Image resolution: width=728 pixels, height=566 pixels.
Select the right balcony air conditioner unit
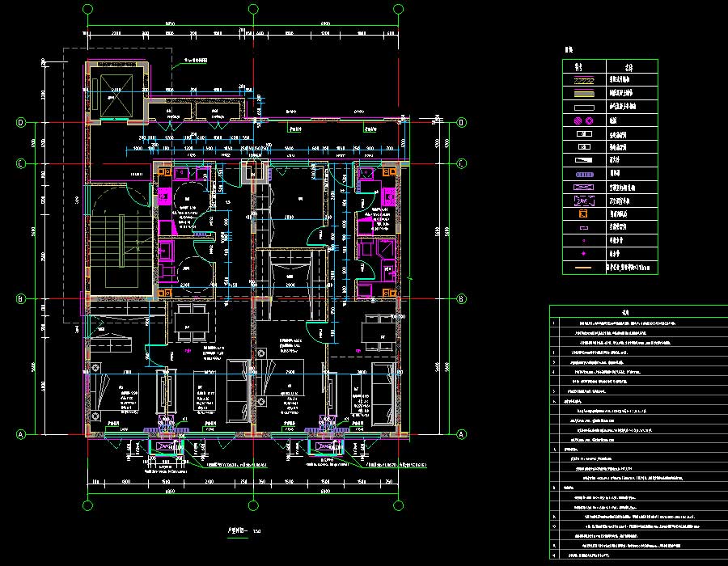tap(328, 446)
